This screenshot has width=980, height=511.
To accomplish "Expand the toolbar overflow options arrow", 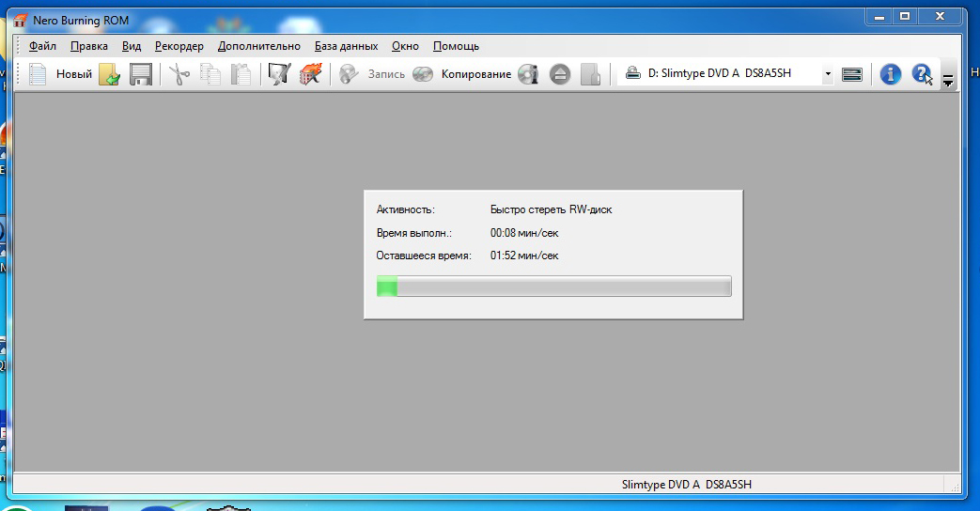I will tap(948, 80).
